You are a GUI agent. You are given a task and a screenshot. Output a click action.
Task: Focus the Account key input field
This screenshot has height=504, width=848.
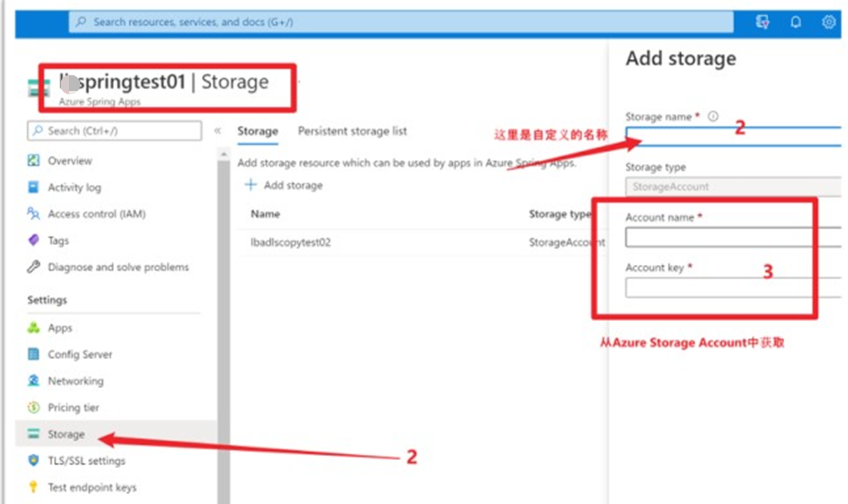(x=733, y=288)
